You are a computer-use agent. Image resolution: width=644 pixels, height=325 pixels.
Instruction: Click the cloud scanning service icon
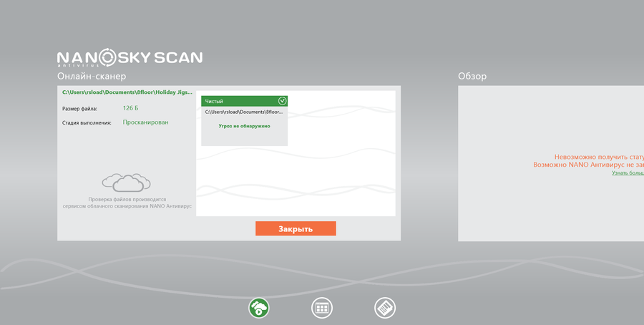pos(127,183)
